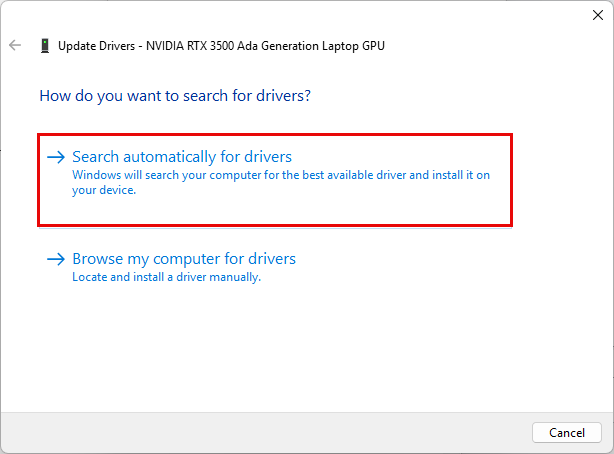
Task: Close the Update Drivers dialog with X
Action: 598,15
